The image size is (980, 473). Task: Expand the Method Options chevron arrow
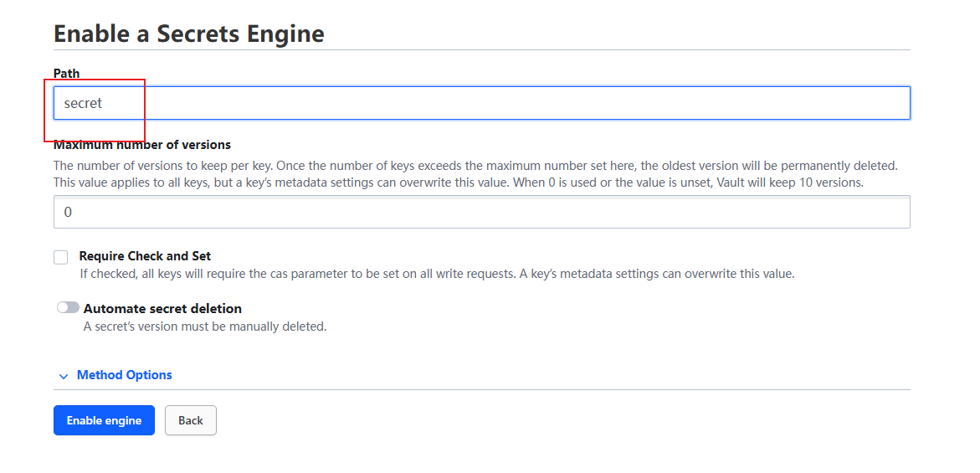pos(64,376)
